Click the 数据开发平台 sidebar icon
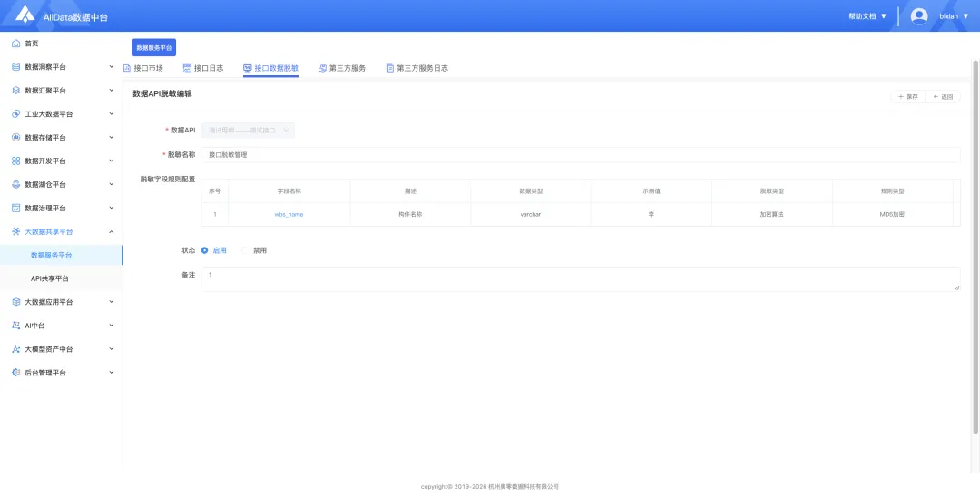This screenshot has height=497, width=980. coord(16,161)
